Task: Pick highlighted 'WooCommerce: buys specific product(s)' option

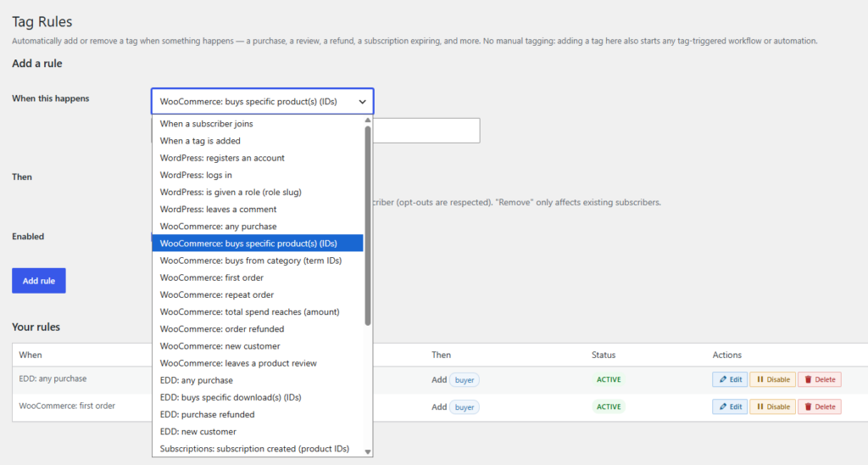Action: pyautogui.click(x=258, y=244)
